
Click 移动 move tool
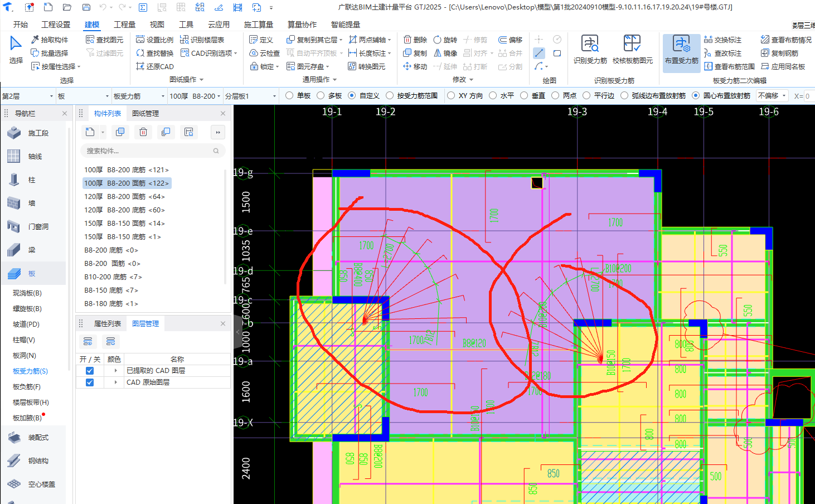[415, 66]
